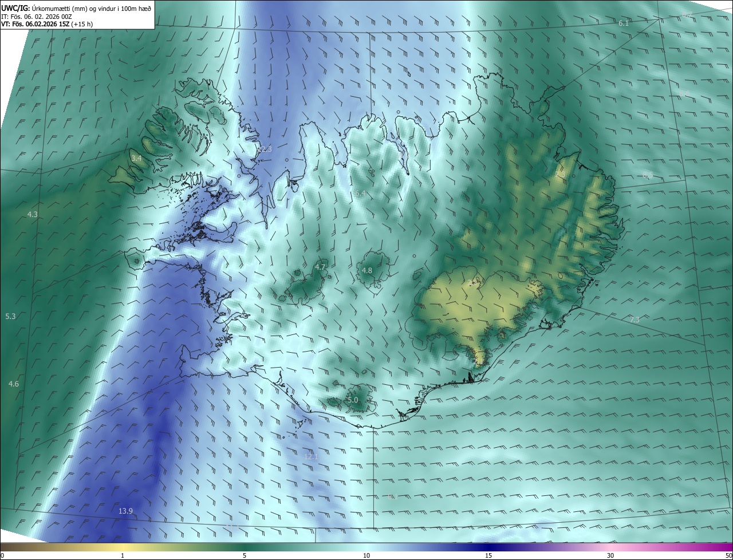The image size is (733, 560).
Task: Click the colorbar tick labeled 0
Action: [2, 555]
